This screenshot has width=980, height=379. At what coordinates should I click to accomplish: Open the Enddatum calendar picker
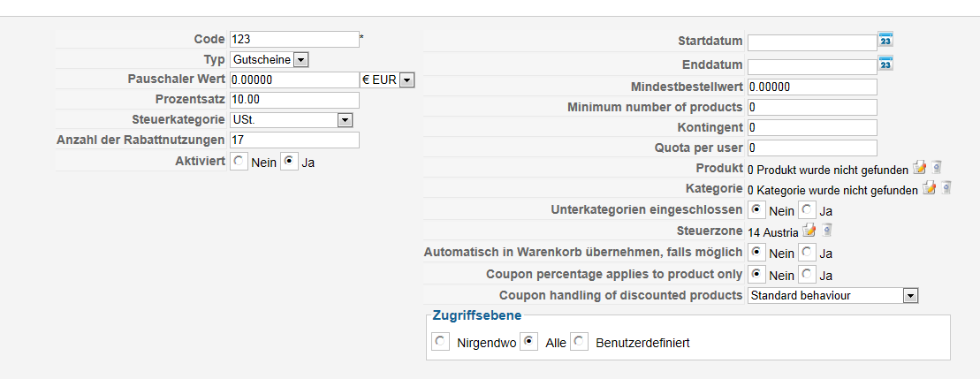(886, 64)
